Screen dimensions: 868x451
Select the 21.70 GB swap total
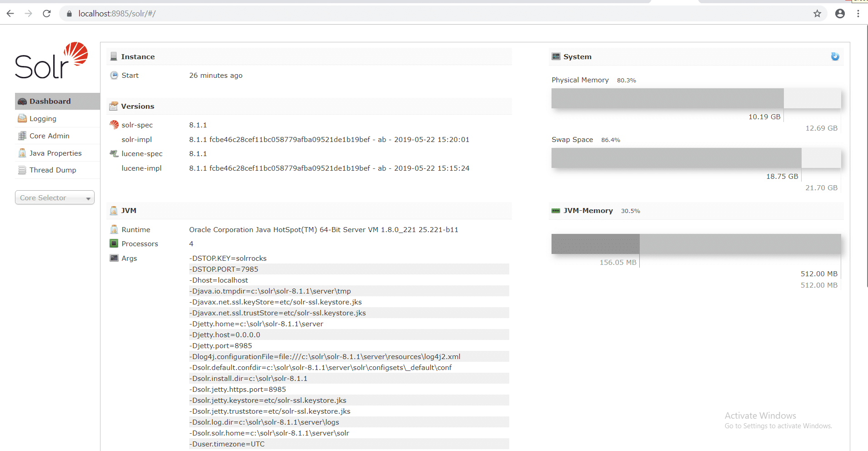[821, 188]
